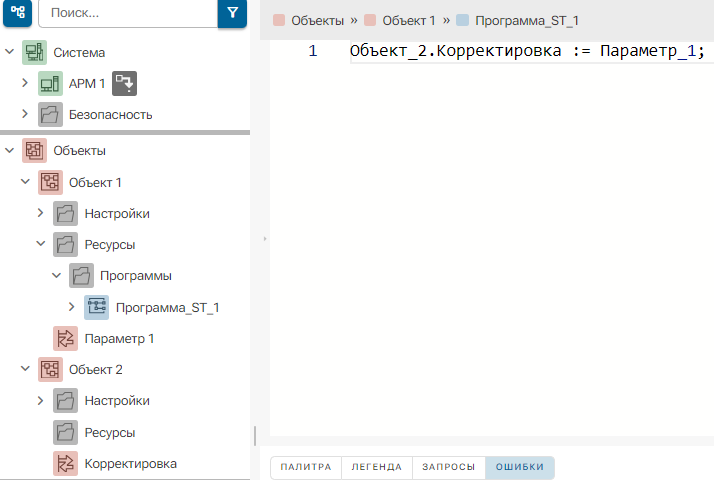Click line number 1 in gutter
The height and width of the screenshot is (480, 714).
click(312, 51)
